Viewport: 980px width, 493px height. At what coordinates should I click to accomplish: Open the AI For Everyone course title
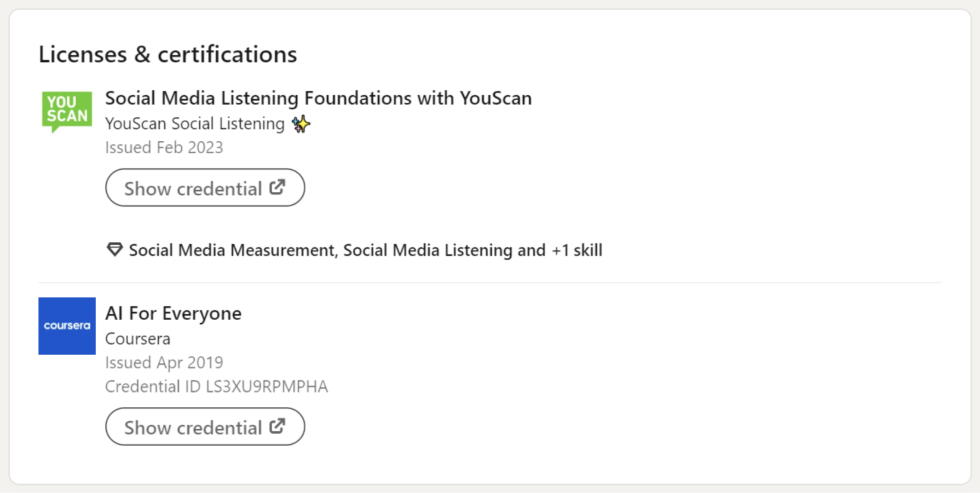[173, 313]
